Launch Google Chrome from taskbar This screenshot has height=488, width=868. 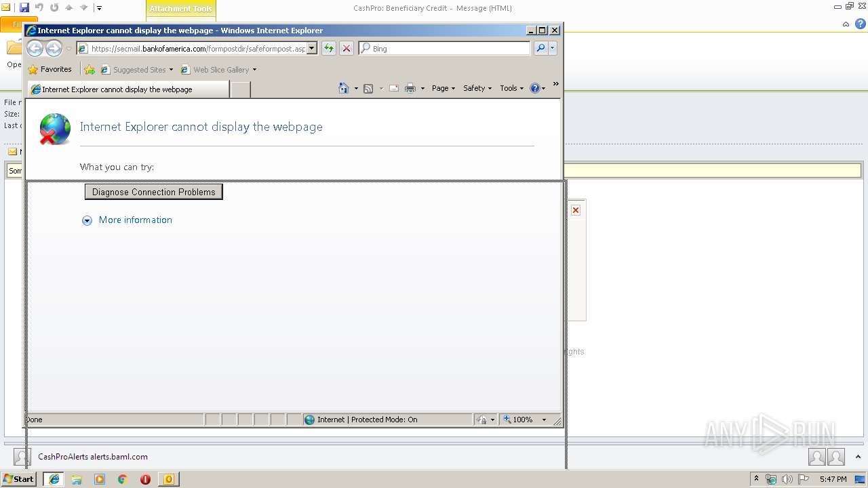tap(122, 479)
